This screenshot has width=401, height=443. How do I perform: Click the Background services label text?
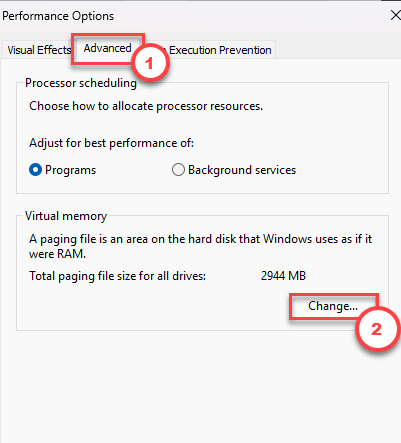pos(242,170)
